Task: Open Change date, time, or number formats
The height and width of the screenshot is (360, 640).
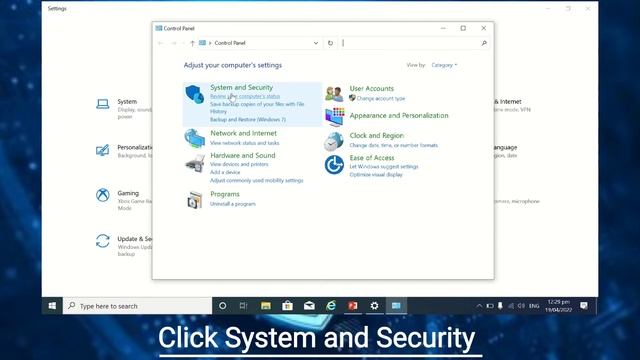Action: (x=393, y=145)
